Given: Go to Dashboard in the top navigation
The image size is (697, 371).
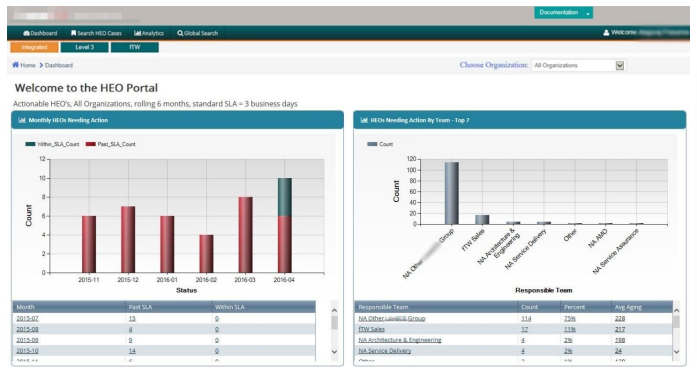Looking at the screenshot, I should point(40,33).
